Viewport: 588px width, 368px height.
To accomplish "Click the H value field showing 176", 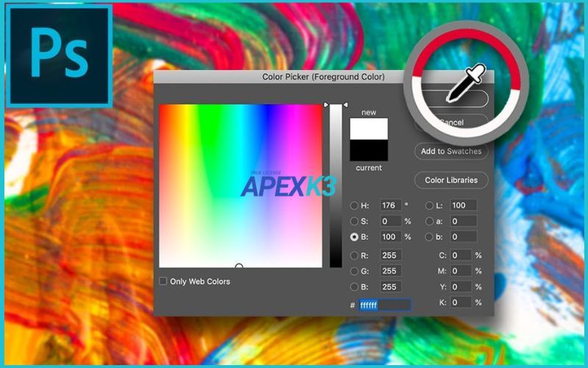I will [391, 205].
